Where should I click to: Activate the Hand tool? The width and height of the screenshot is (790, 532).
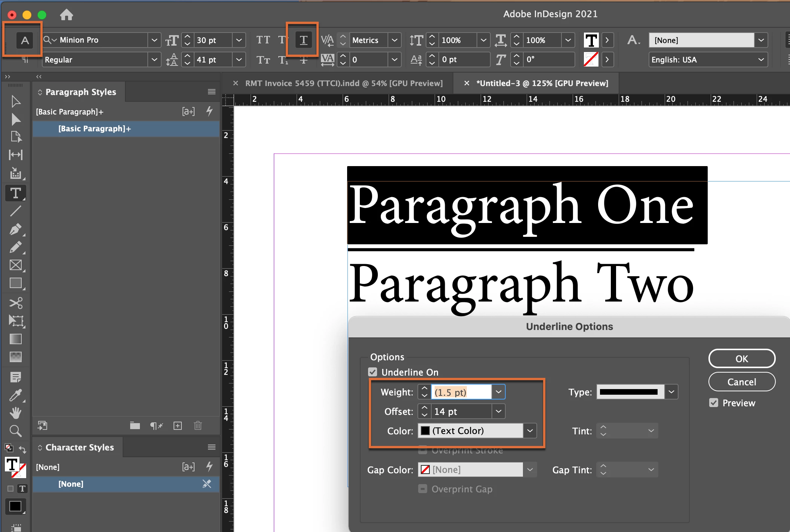tap(15, 413)
